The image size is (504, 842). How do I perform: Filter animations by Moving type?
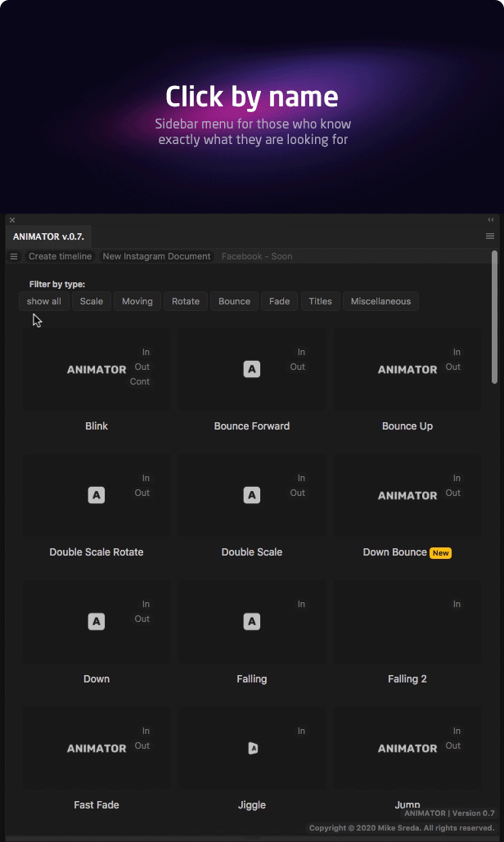137,301
